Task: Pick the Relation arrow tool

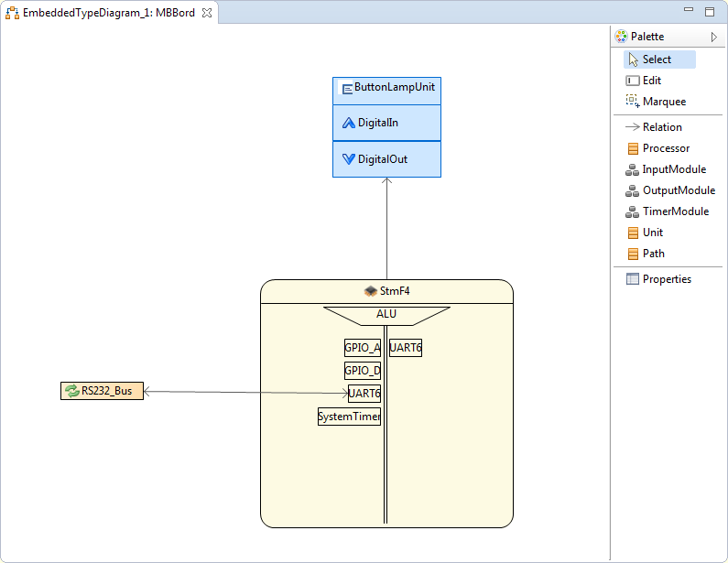Action: [661, 127]
